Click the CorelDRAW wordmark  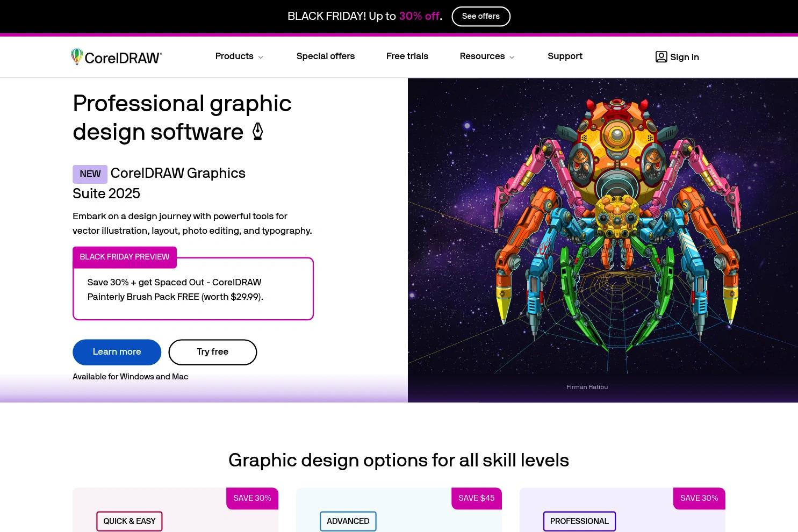124,57
